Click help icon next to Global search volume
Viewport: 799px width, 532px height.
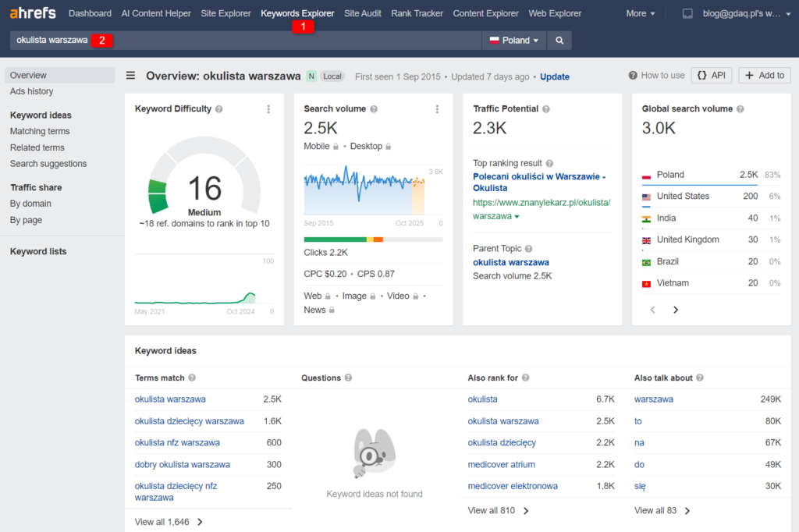tap(740, 109)
